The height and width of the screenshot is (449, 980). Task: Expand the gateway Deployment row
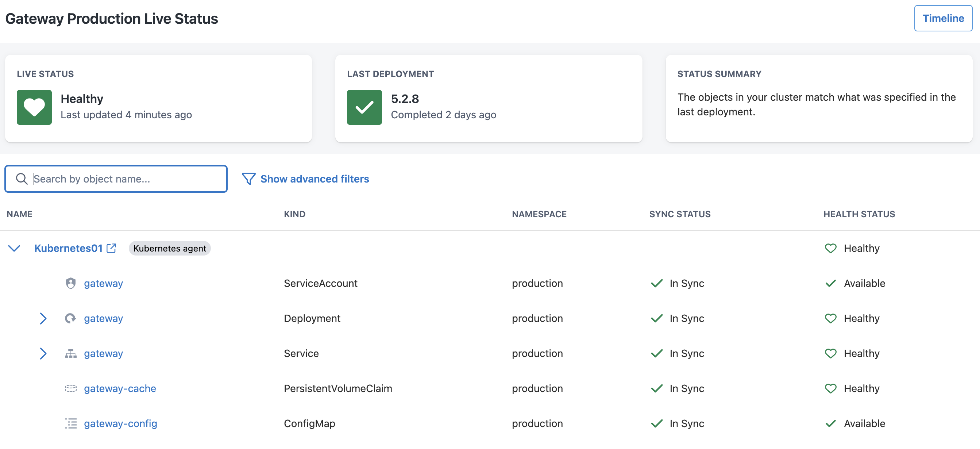click(43, 318)
